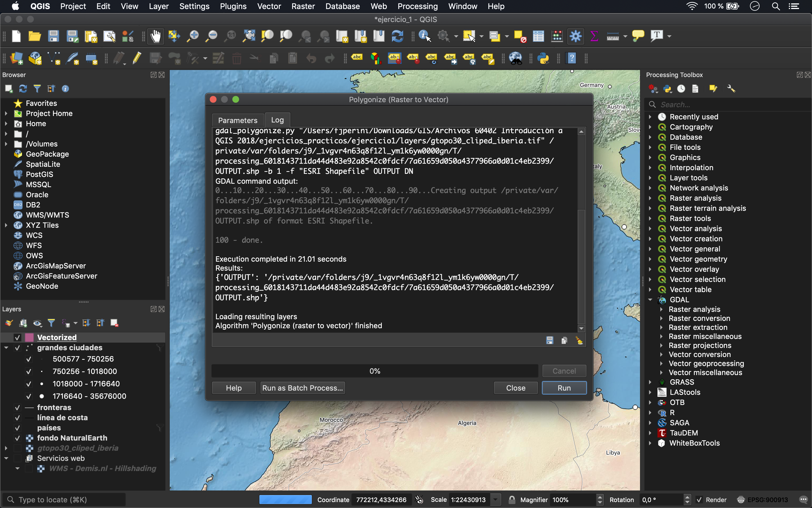Click the algorithm progress bar showing 0%
Screen dimensions: 812x508
pyautogui.click(x=374, y=371)
